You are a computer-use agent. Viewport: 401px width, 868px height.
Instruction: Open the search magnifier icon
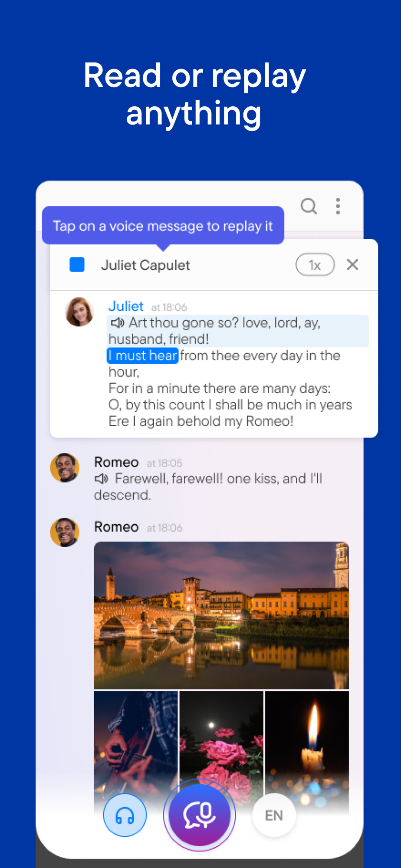point(309,206)
